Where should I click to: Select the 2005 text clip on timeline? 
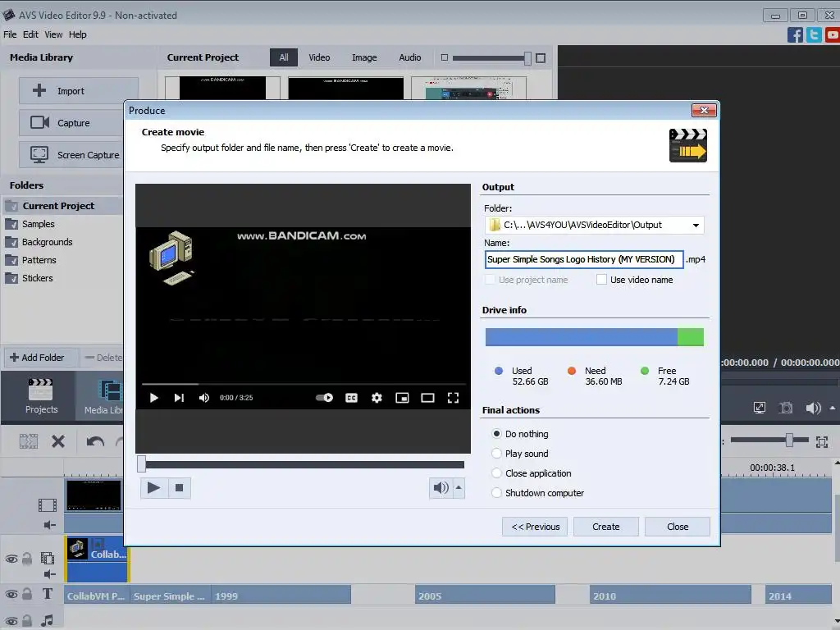(485, 596)
